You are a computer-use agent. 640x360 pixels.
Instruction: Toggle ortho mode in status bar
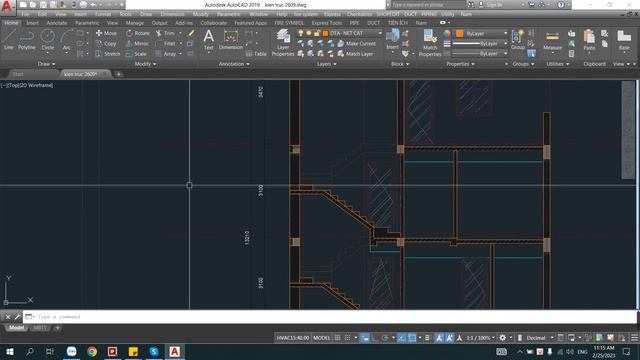pos(375,338)
